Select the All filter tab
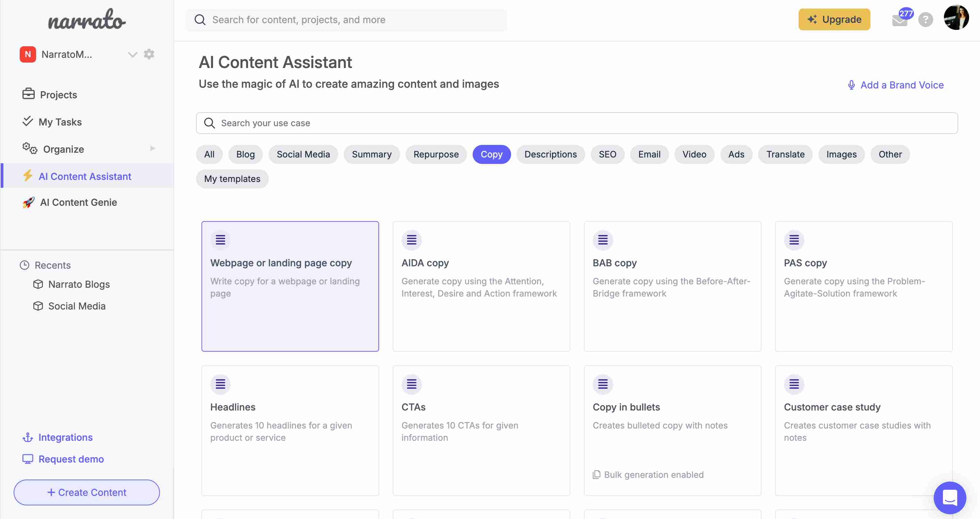The width and height of the screenshot is (980, 519). pyautogui.click(x=209, y=154)
